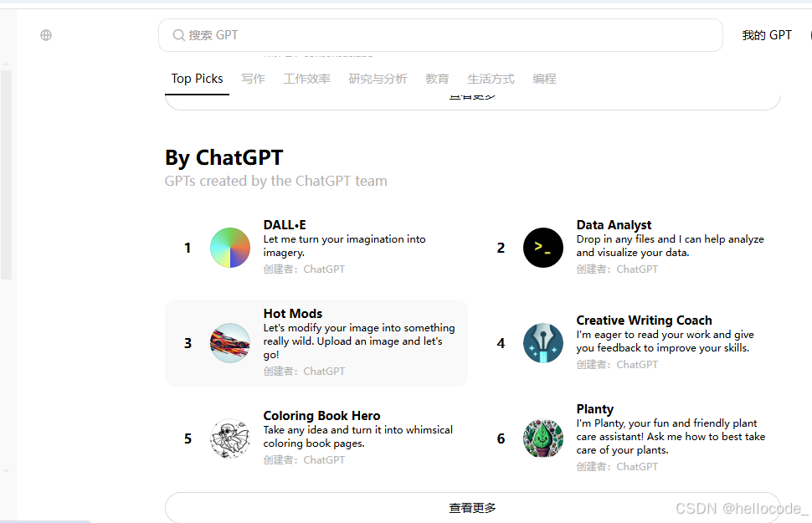Open the Creative Writing Coach title
The image size is (812, 523).
click(644, 320)
